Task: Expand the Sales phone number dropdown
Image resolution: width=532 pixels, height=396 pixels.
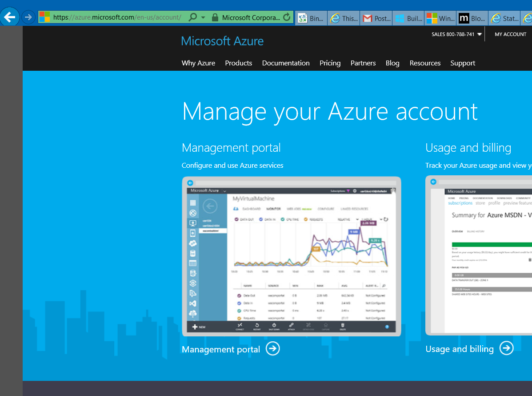Action: click(480, 35)
